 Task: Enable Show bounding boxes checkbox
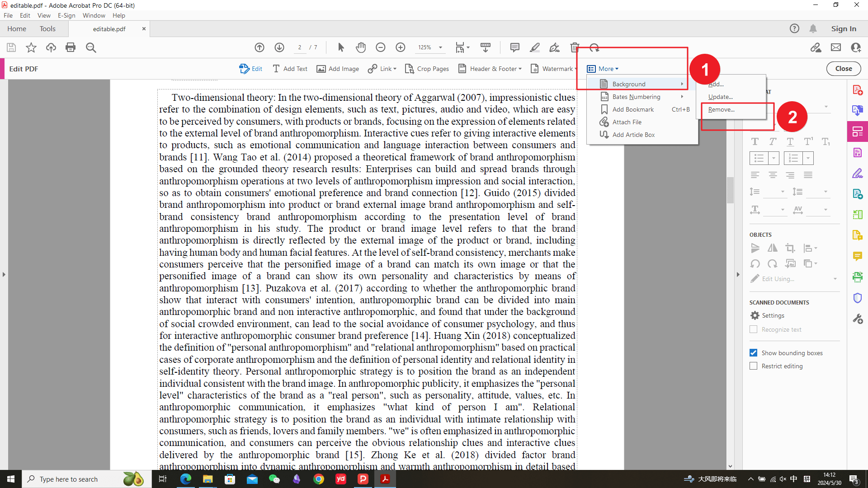(x=754, y=353)
